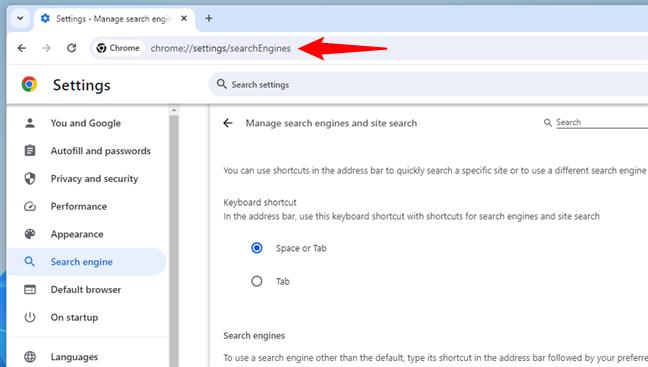This screenshot has width=648, height=367.
Task: Go back using the browser back arrow
Action: pyautogui.click(x=22, y=48)
